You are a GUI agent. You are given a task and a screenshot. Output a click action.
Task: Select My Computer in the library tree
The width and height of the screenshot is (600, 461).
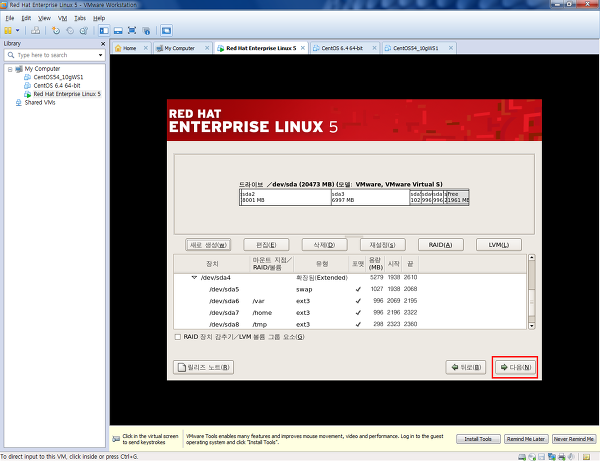[42, 69]
